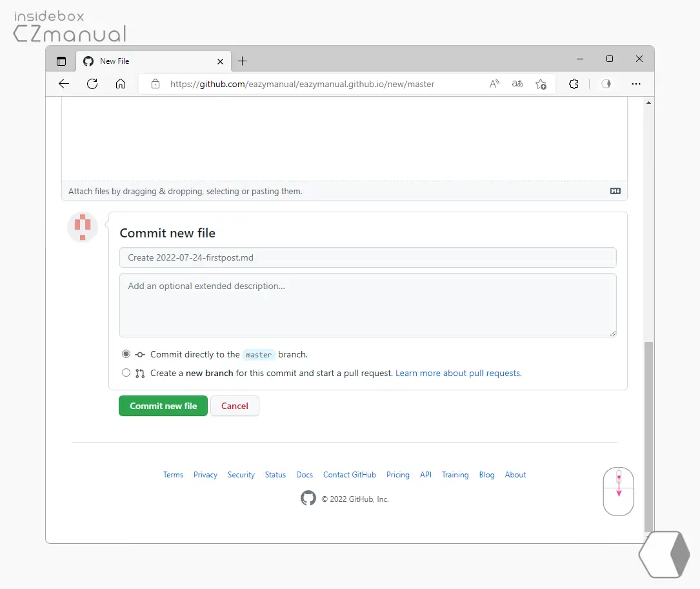Open the Status footer link
This screenshot has width=700, height=589.
point(275,475)
